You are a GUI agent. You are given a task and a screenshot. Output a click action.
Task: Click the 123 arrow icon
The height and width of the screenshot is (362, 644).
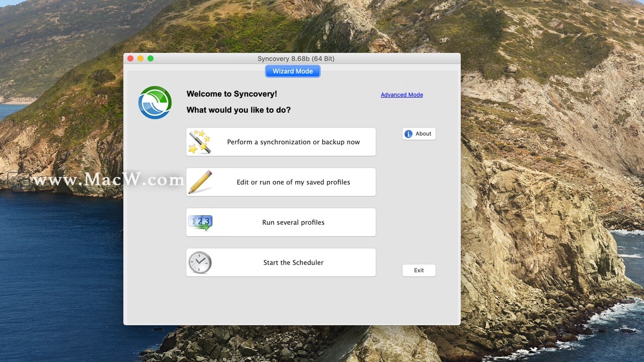pyautogui.click(x=200, y=222)
